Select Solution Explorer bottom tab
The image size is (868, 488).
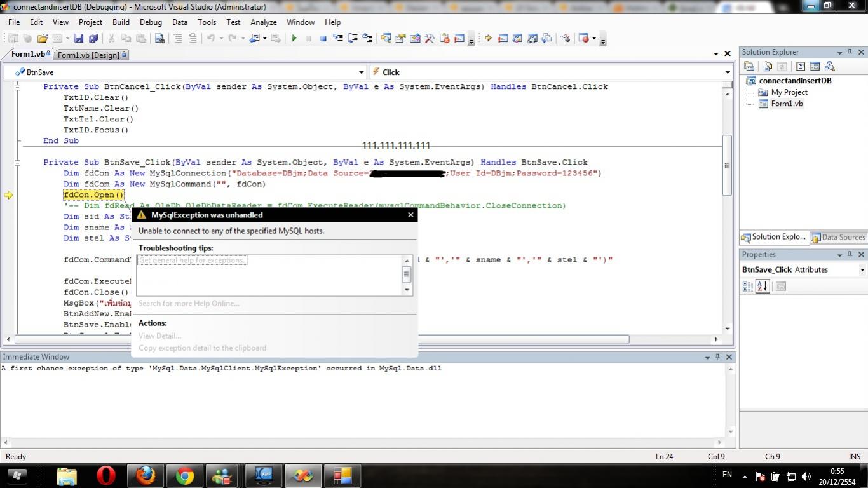[773, 237]
